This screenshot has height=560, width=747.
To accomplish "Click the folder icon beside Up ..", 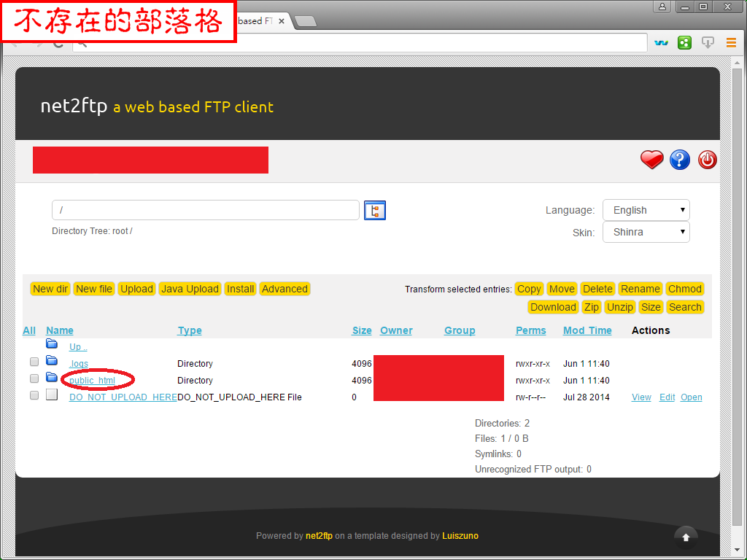I will tap(52, 343).
